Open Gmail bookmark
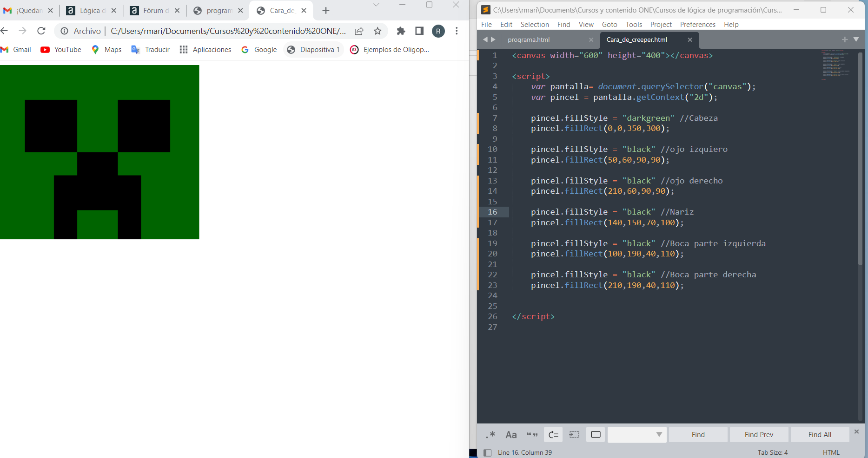Viewport: 868px width, 458px height. pyautogui.click(x=16, y=50)
